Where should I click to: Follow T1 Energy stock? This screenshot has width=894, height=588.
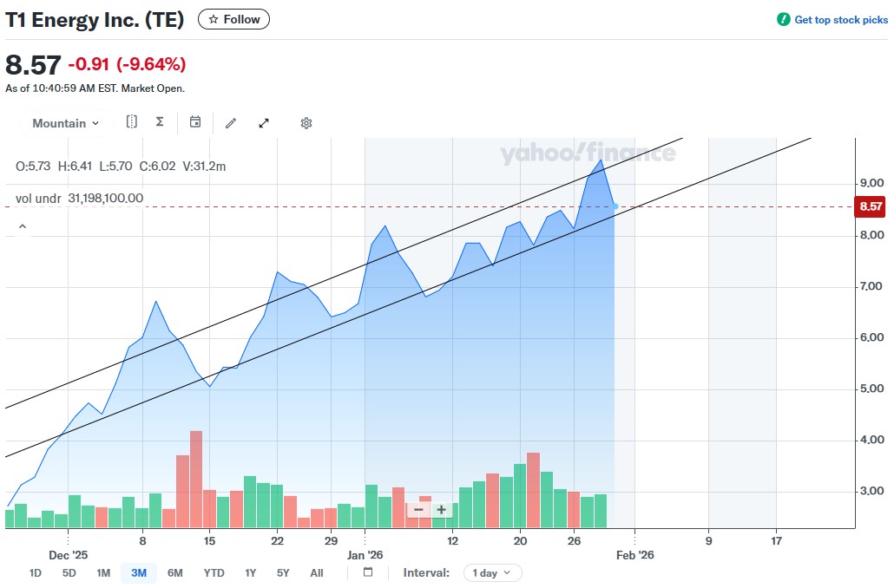(234, 19)
